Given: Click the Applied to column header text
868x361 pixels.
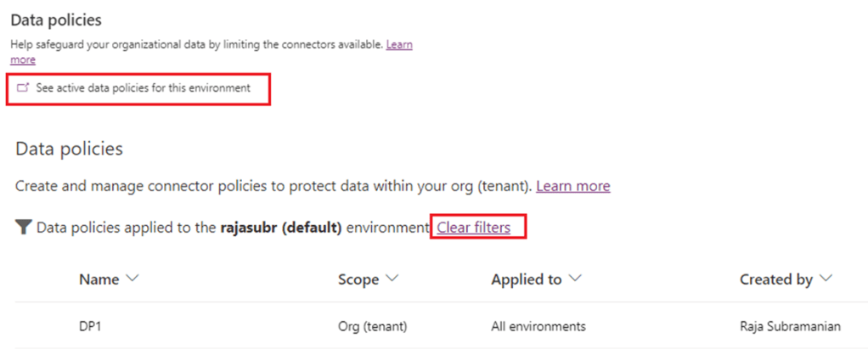Looking at the screenshot, I should 527,279.
